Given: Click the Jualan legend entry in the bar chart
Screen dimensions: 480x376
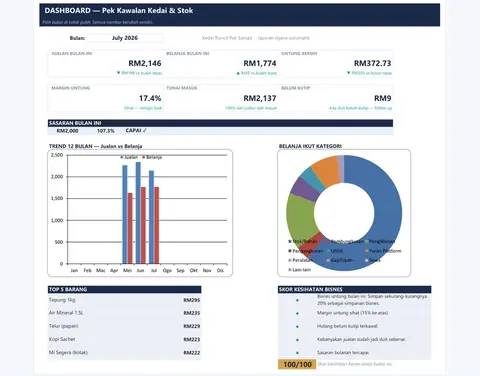Looking at the screenshot, I should tap(129, 157).
